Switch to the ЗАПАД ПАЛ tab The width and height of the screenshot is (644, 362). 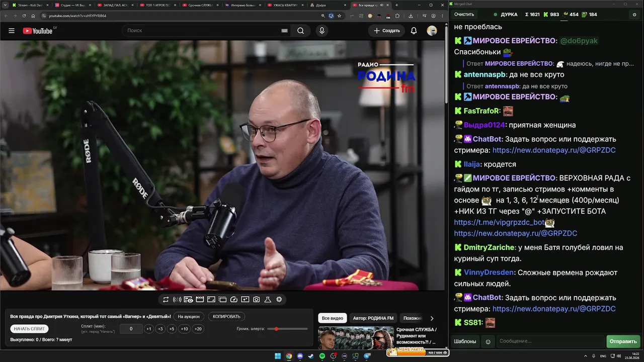tap(115, 5)
